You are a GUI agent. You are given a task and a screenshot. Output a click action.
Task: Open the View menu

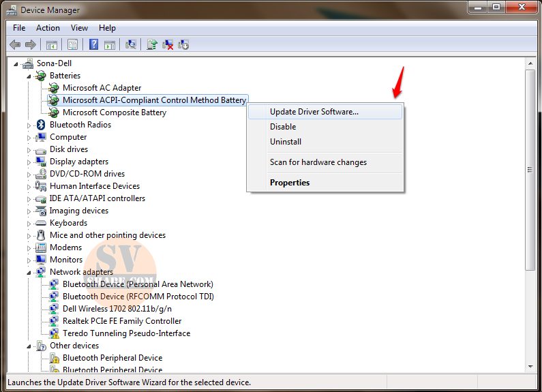click(x=79, y=28)
